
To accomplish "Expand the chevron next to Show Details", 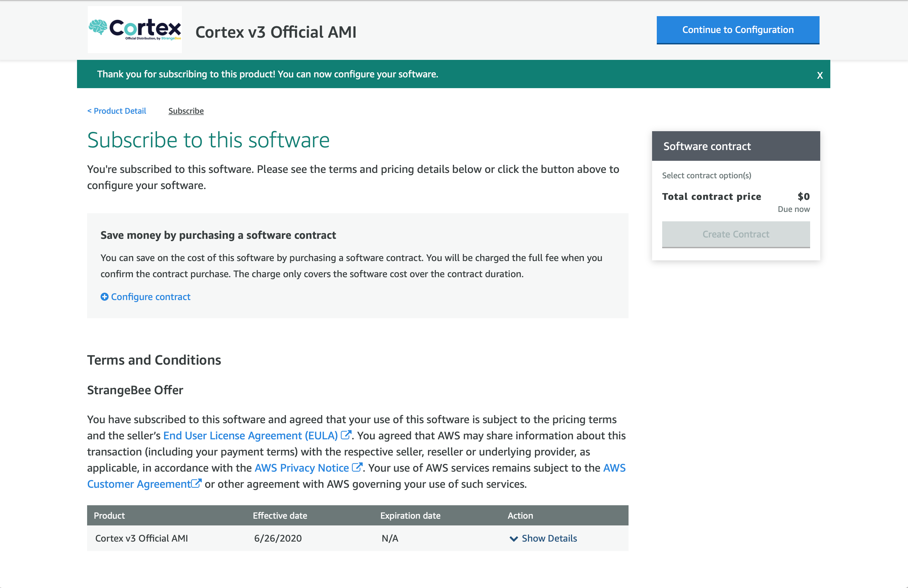I will [514, 539].
